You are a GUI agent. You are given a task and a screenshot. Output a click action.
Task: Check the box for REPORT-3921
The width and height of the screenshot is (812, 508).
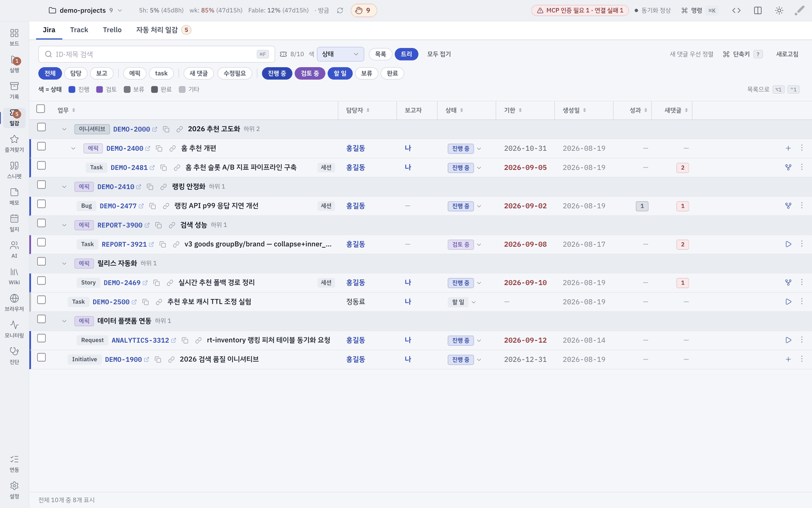pyautogui.click(x=41, y=242)
